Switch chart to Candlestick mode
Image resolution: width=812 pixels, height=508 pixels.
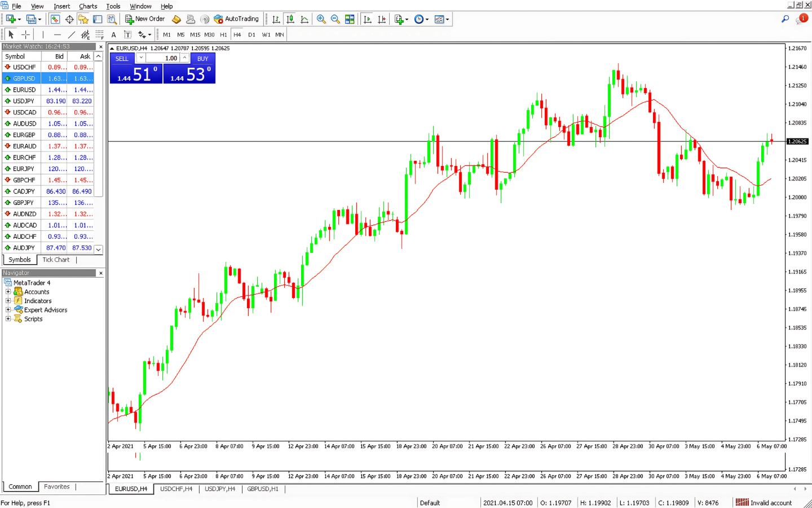290,19
